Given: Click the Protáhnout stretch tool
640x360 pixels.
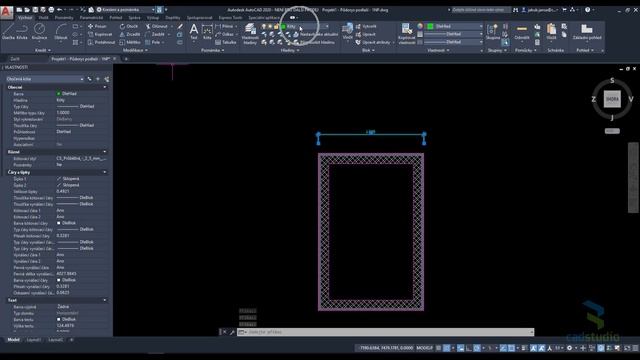Looking at the screenshot, I should pos(101,42).
